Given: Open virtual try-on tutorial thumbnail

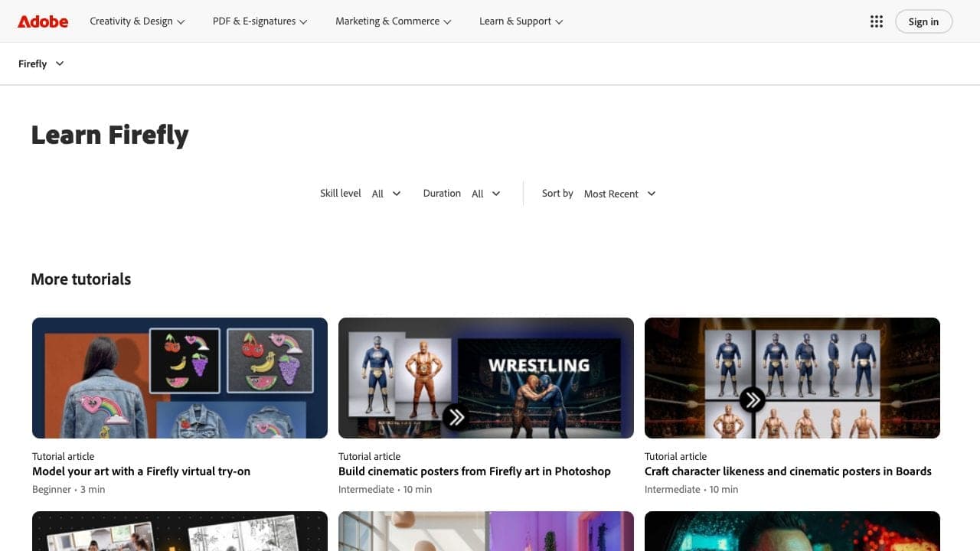Looking at the screenshot, I should [180, 378].
